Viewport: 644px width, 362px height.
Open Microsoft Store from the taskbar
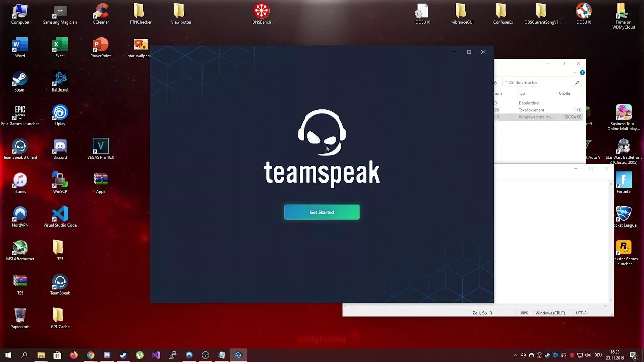[57, 355]
